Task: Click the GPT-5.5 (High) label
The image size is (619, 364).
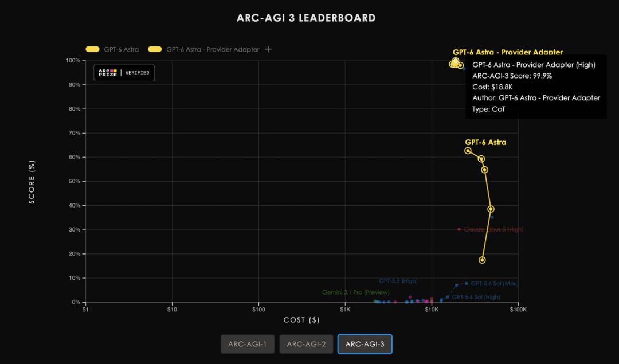Action: (x=398, y=281)
